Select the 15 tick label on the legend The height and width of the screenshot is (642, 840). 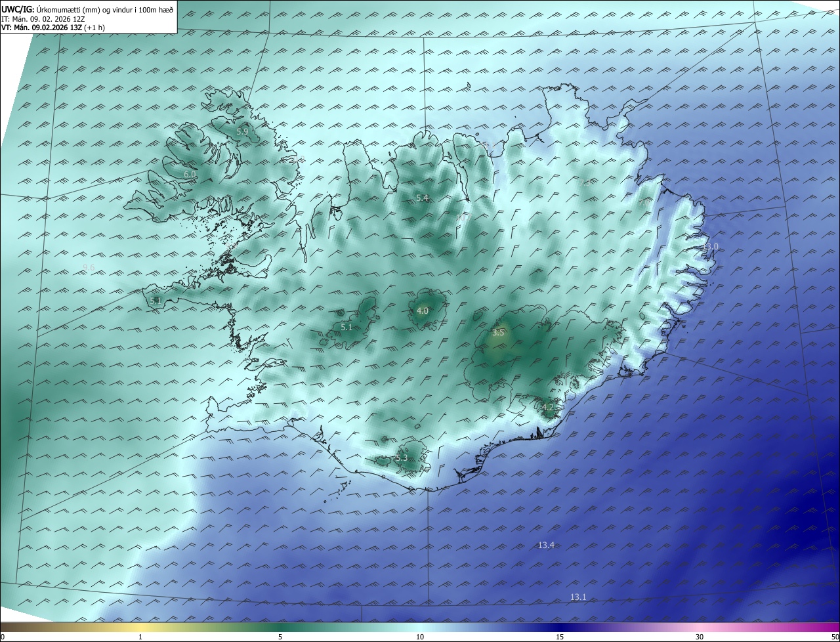tap(560, 637)
